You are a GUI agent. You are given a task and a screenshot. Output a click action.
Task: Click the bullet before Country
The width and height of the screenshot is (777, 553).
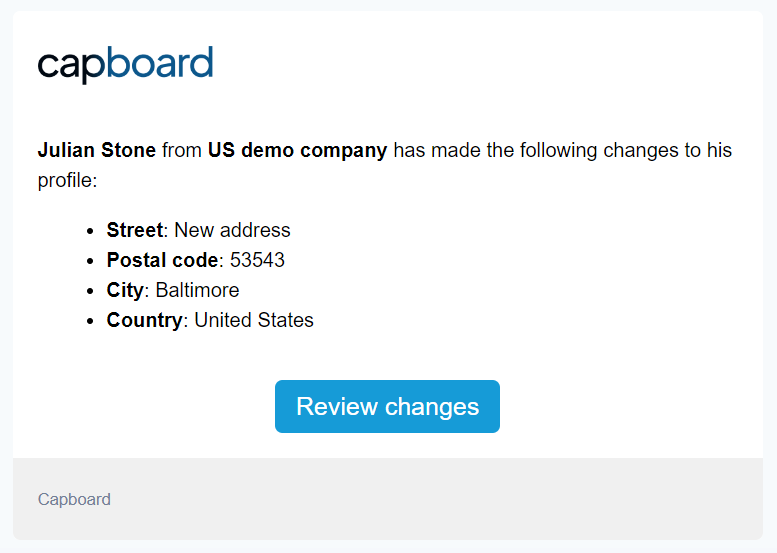pyautogui.click(x=90, y=321)
